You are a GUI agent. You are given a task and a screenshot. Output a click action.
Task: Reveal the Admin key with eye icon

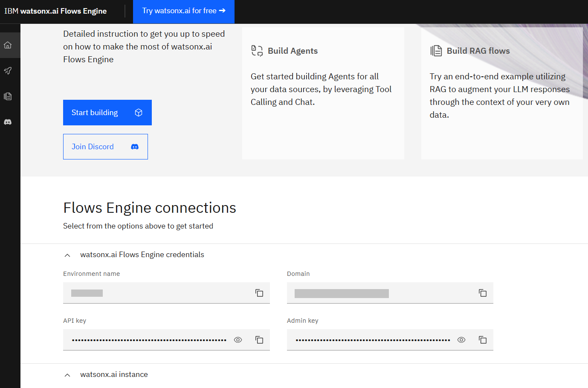tap(461, 340)
